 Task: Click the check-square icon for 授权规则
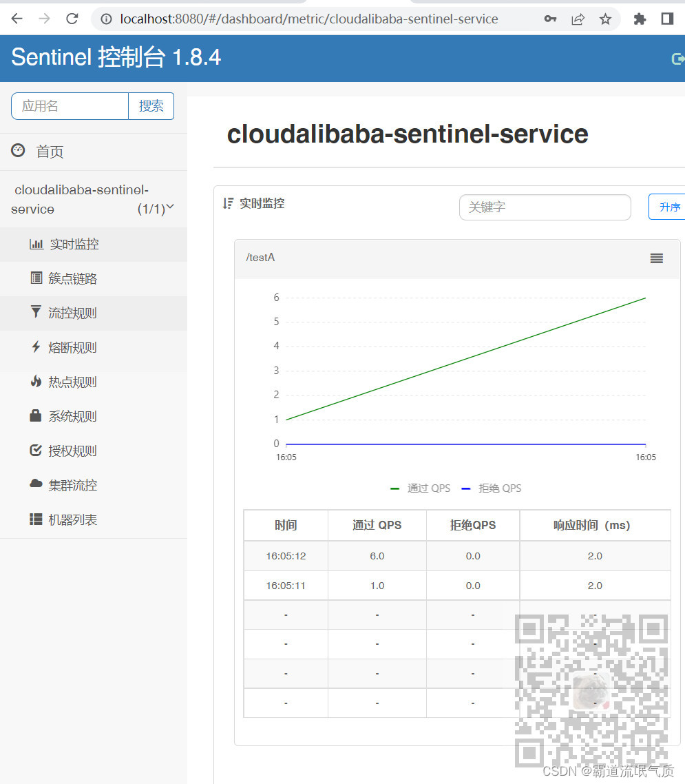36,451
